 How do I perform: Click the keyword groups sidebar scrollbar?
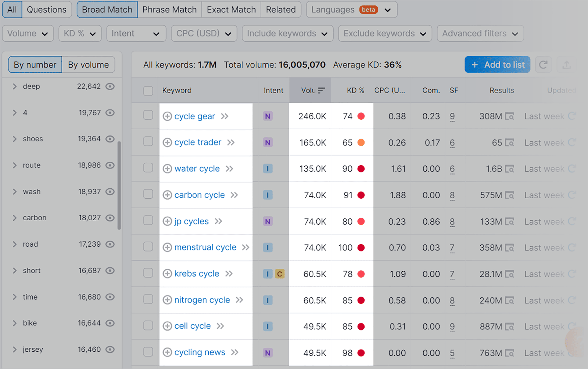pyautogui.click(x=119, y=185)
